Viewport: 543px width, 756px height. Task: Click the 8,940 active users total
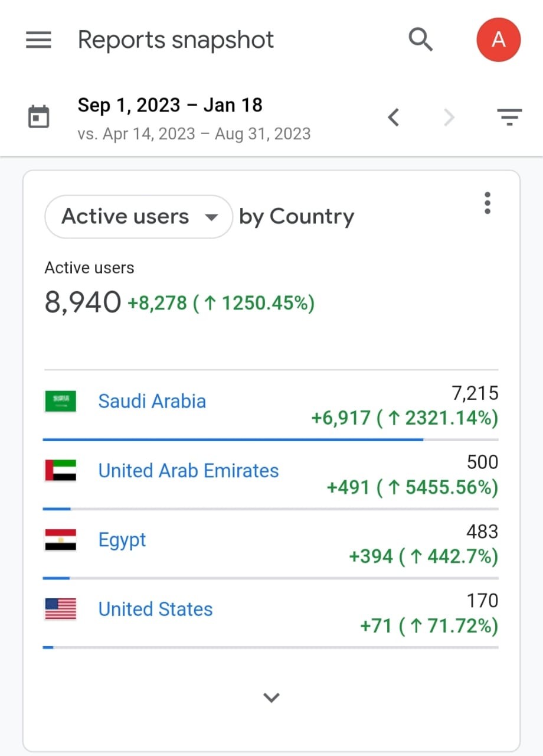(x=83, y=303)
